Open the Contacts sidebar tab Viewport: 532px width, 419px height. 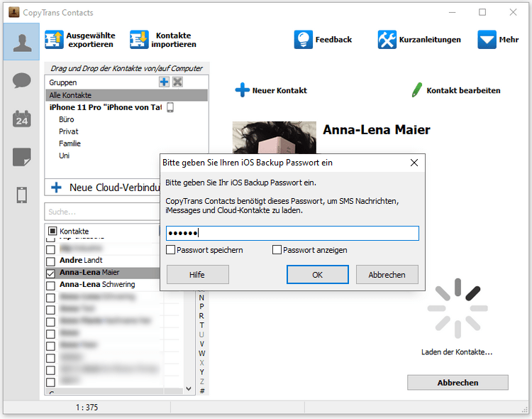click(22, 42)
